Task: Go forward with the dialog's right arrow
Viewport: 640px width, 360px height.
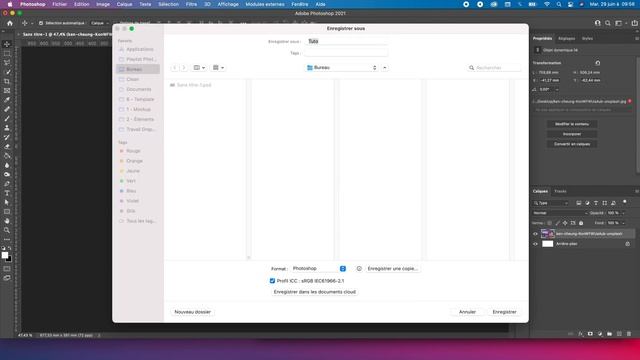Action: point(184,68)
